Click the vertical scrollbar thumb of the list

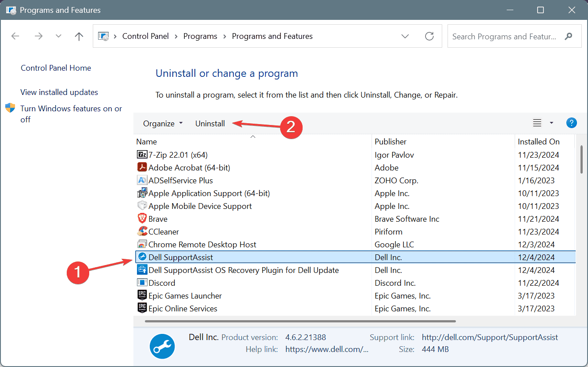coord(582,159)
